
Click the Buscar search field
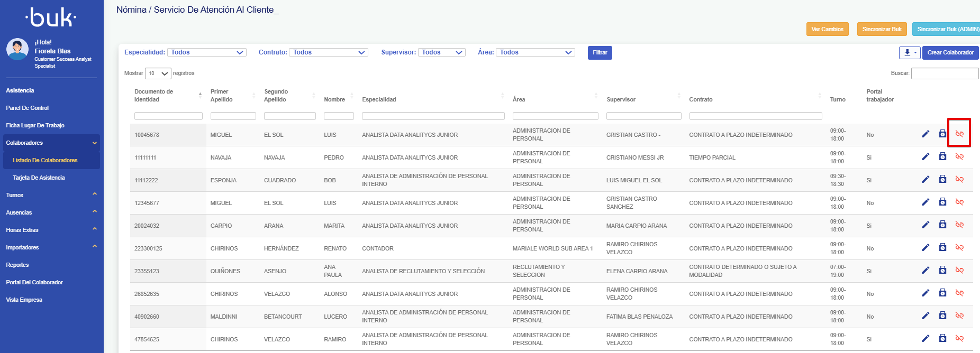[x=945, y=73]
